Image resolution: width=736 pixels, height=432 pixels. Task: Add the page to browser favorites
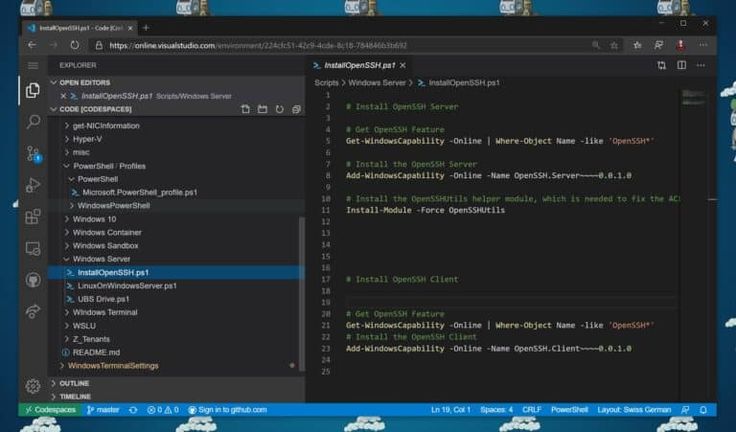tap(614, 45)
